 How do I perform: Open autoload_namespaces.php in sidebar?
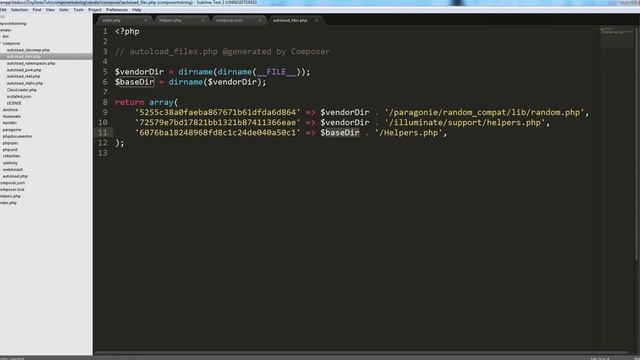(x=31, y=63)
